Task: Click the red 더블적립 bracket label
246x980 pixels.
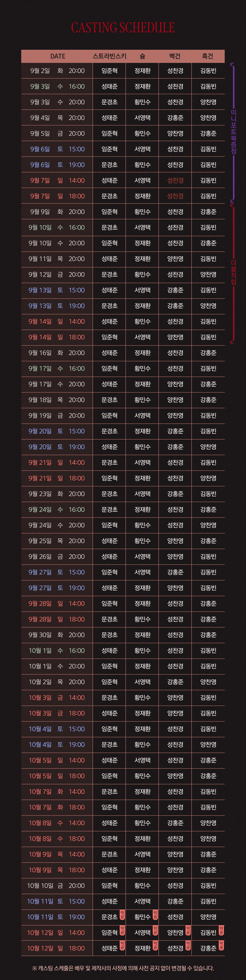Action: [x=234, y=272]
